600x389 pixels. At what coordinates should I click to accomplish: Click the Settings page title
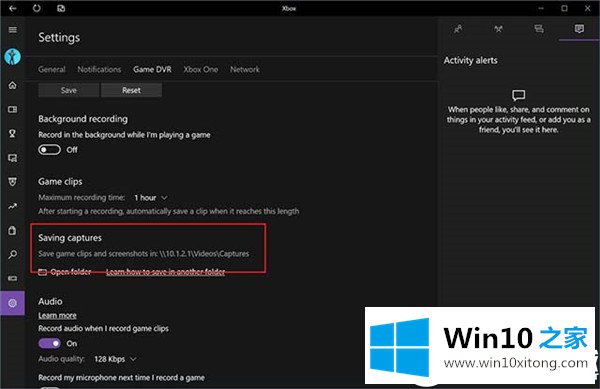59,37
